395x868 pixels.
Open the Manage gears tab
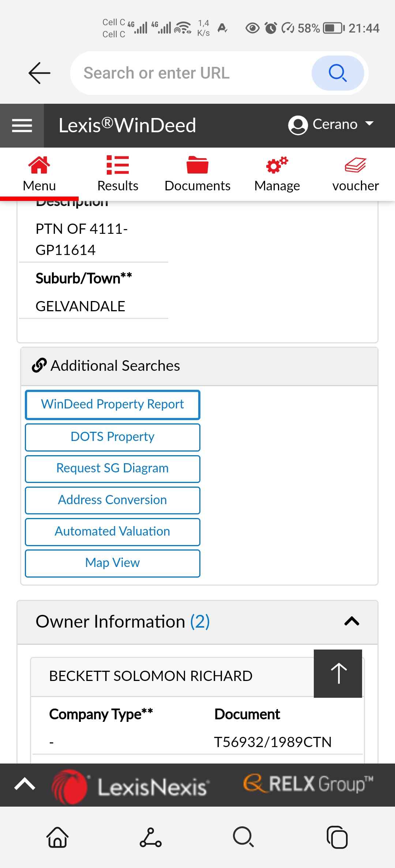[x=277, y=174]
